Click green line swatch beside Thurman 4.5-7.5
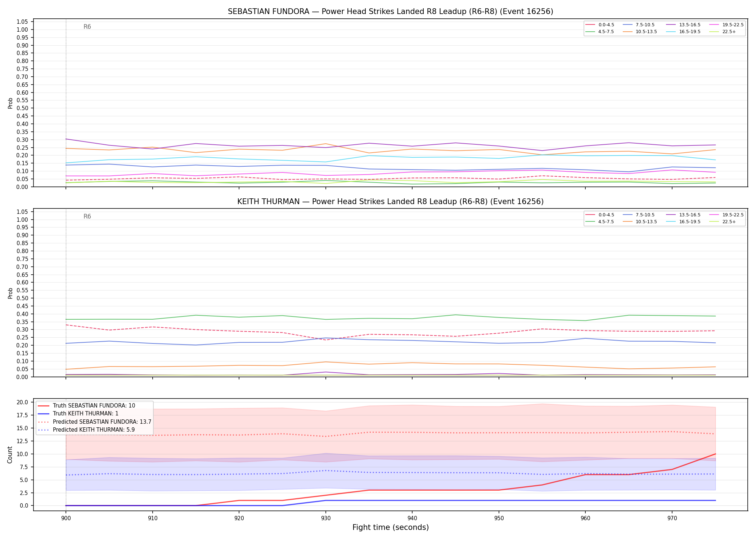Viewport: 756px width, 540px height. click(590, 222)
